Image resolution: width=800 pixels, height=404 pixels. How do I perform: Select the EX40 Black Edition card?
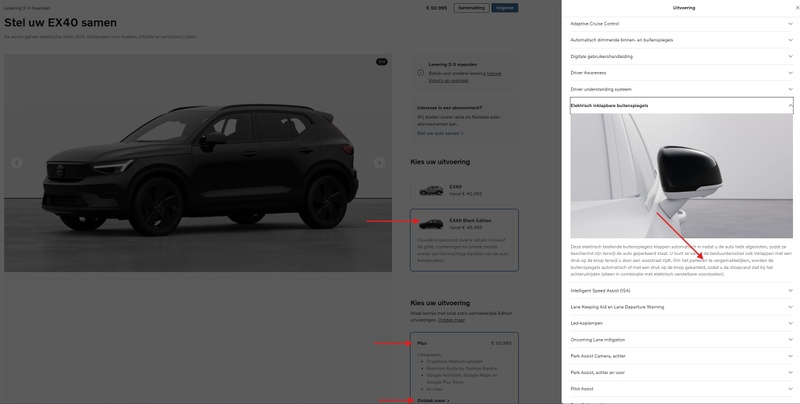point(464,240)
